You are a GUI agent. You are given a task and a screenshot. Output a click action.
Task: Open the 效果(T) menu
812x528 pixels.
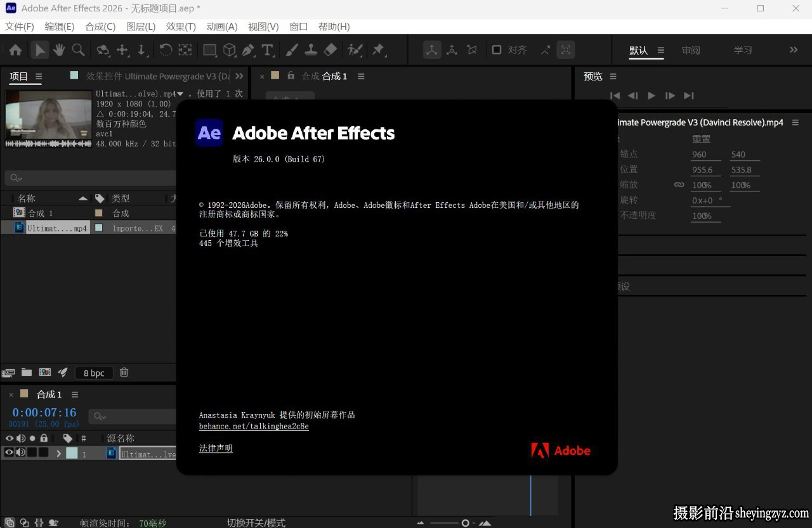click(x=181, y=27)
